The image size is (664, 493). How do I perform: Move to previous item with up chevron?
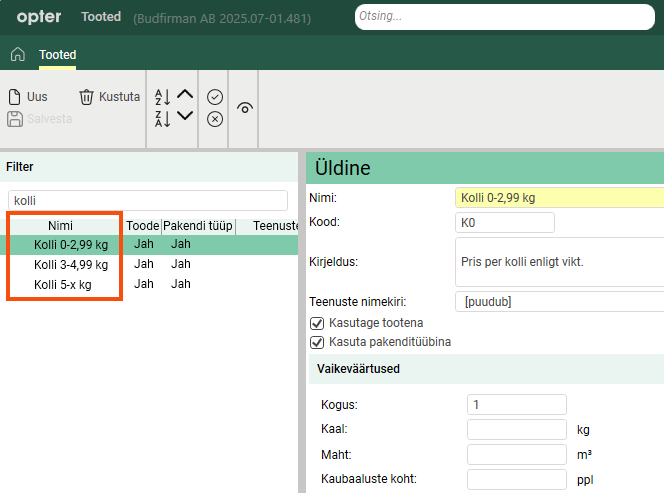185,95
